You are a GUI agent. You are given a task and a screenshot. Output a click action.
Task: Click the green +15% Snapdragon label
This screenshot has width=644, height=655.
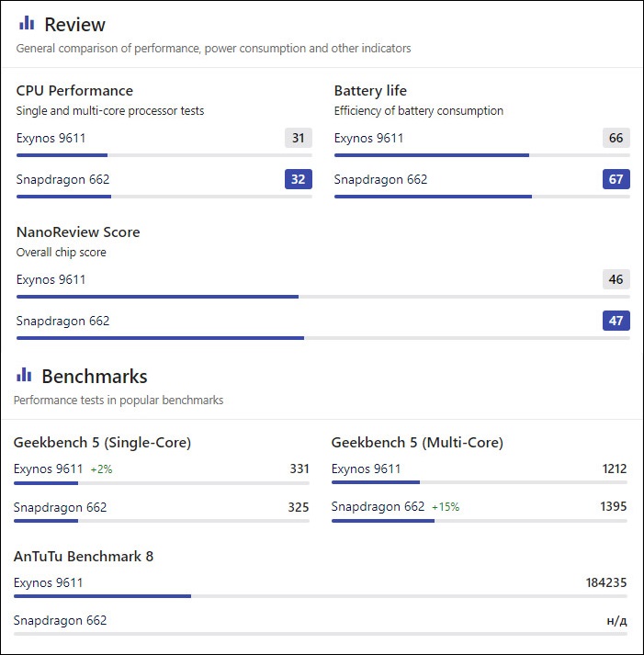click(445, 507)
